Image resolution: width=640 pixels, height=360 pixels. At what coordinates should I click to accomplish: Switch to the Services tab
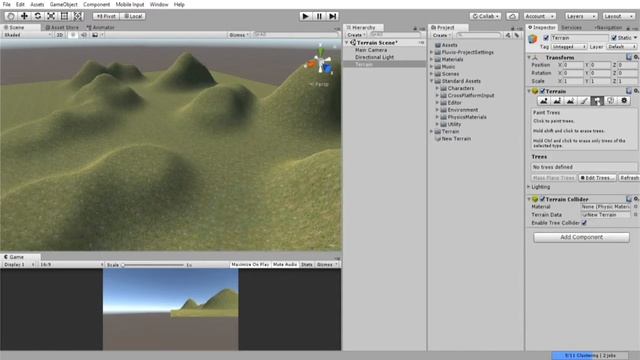(x=571, y=27)
